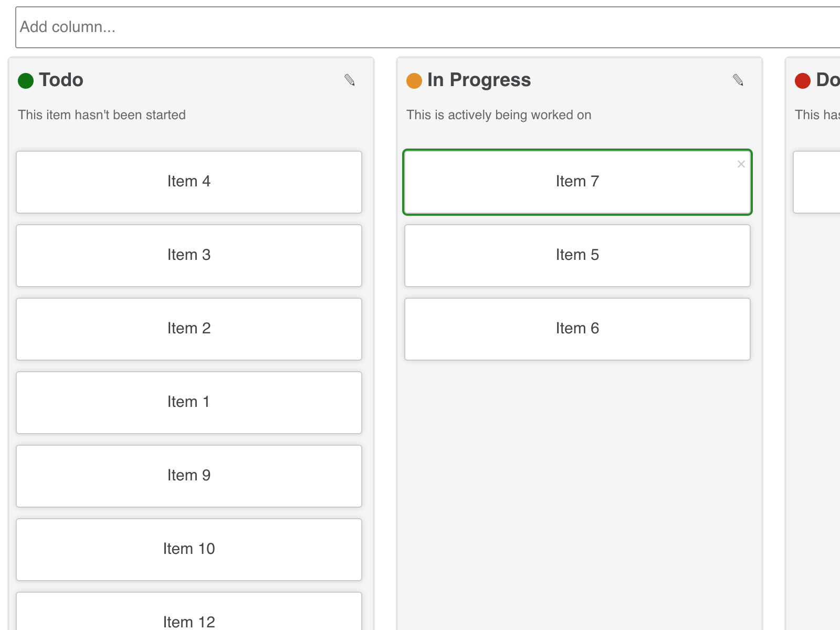Image resolution: width=840 pixels, height=630 pixels.
Task: Click the pencil edit icon on the Todo column
Action: 350,80
